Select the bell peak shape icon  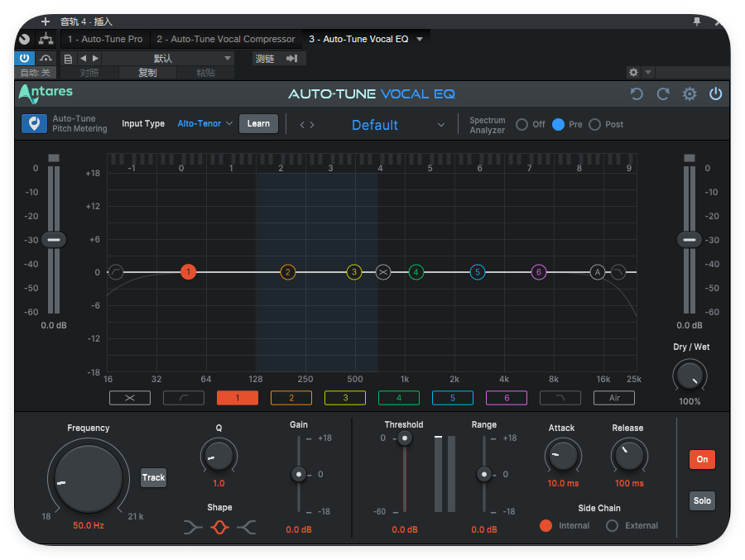coord(219,527)
